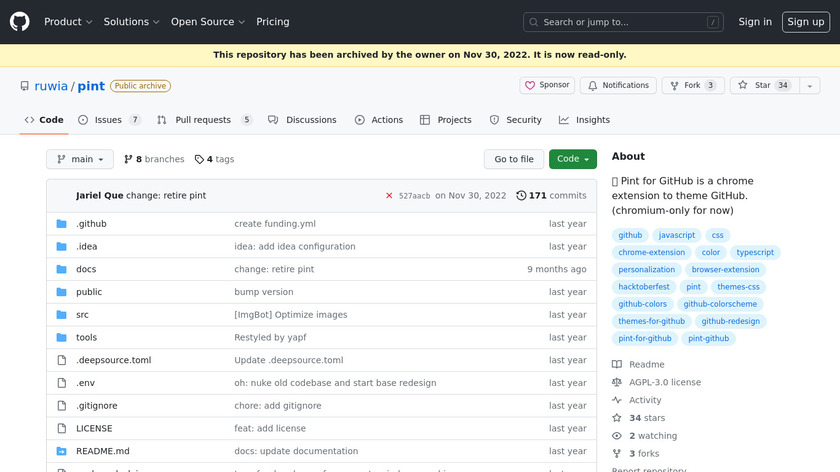Viewport: 840px width, 472px height.
Task: Click the GitHub logo icon
Action: tap(20, 21)
